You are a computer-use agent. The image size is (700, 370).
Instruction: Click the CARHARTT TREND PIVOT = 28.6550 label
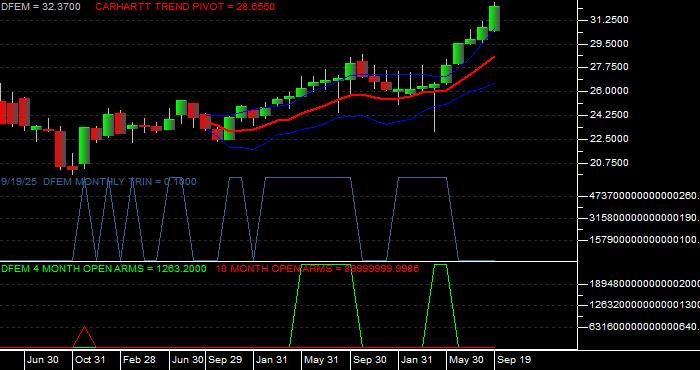(x=185, y=7)
